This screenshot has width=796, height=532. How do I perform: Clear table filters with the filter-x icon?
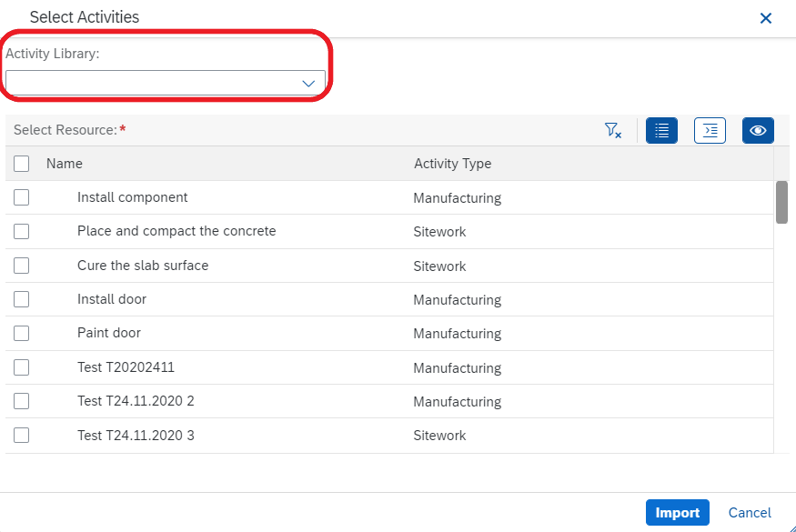613,130
